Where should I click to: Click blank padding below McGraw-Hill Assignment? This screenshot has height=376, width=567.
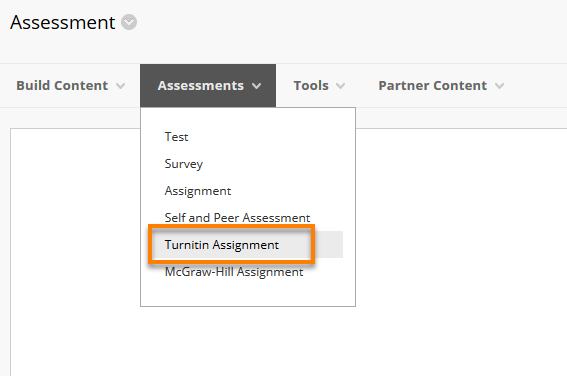click(x=248, y=293)
